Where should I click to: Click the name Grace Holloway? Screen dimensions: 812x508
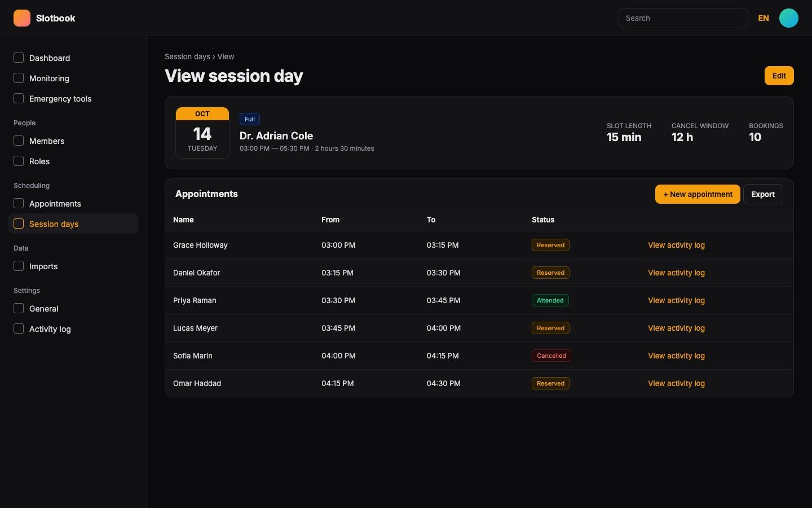200,245
